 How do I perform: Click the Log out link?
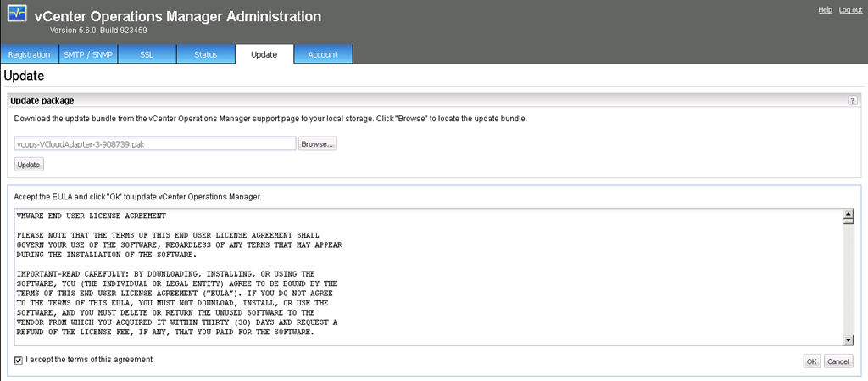850,9
